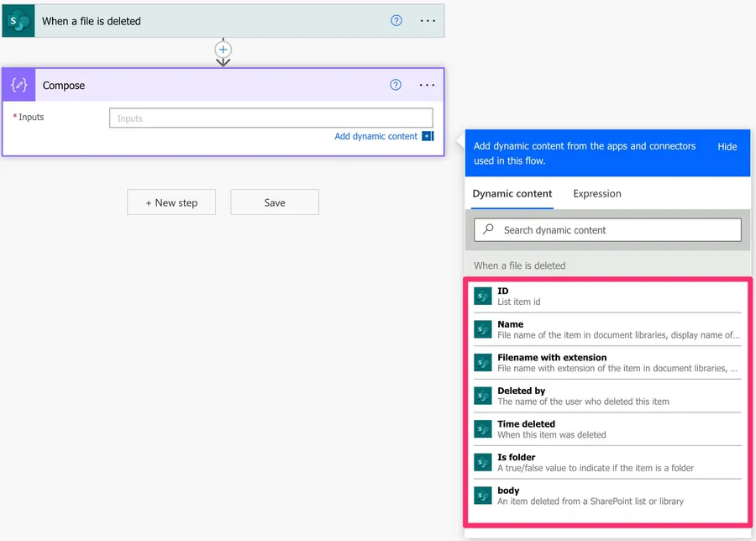The width and height of the screenshot is (756, 541).
Task: Click the SharePoint trigger icon
Action: click(18, 21)
